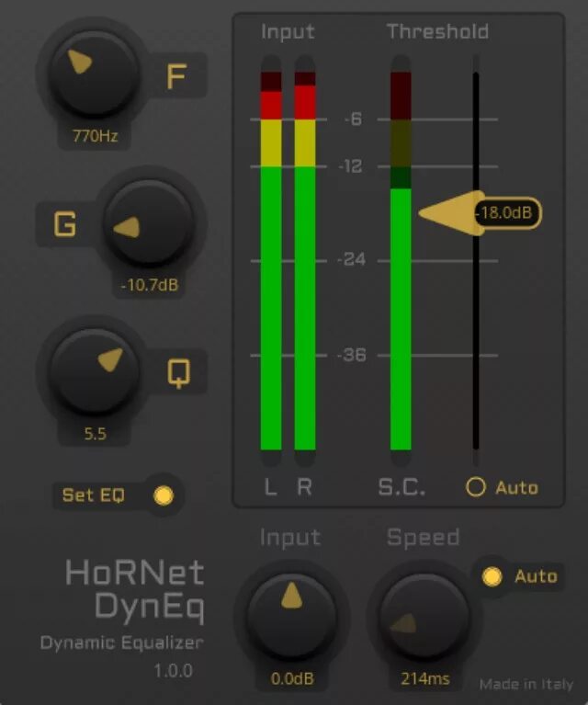The height and width of the screenshot is (705, 588).
Task: Click the S.C. label
Action: pos(401,487)
